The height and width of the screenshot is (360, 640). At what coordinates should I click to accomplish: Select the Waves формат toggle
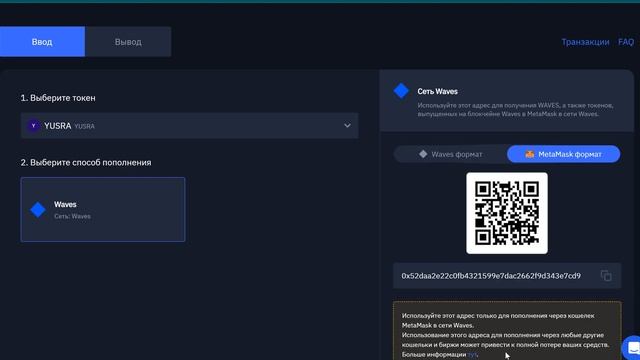point(451,154)
